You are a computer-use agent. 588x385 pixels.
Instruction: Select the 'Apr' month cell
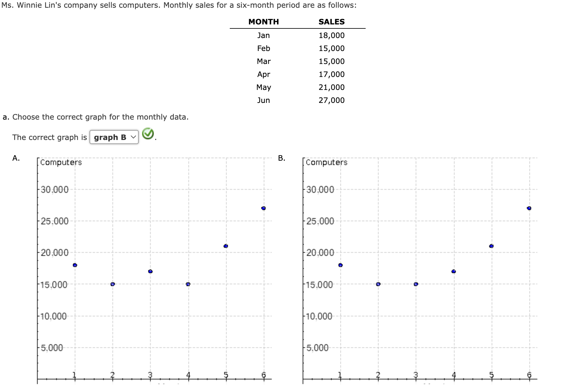pyautogui.click(x=263, y=74)
